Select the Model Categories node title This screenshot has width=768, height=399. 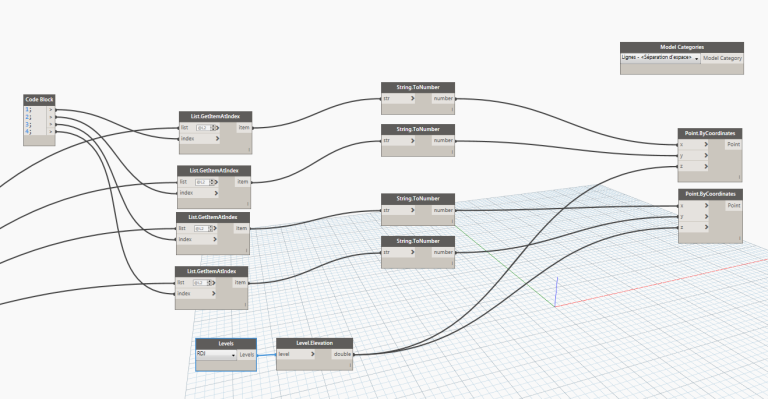682,47
